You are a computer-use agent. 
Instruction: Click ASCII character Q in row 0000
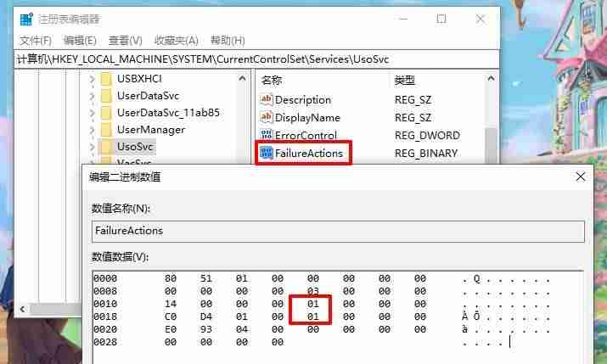(x=476, y=278)
